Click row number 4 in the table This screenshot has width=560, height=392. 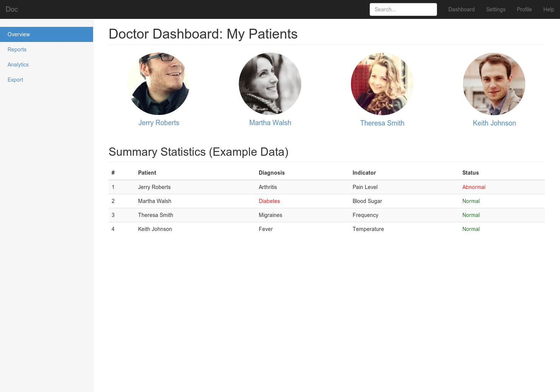(113, 229)
